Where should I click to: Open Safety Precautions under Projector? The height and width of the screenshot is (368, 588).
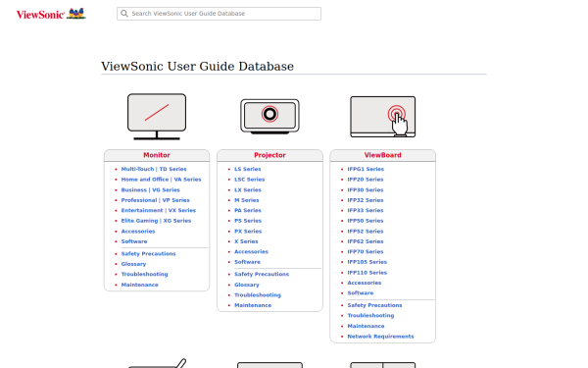click(262, 274)
